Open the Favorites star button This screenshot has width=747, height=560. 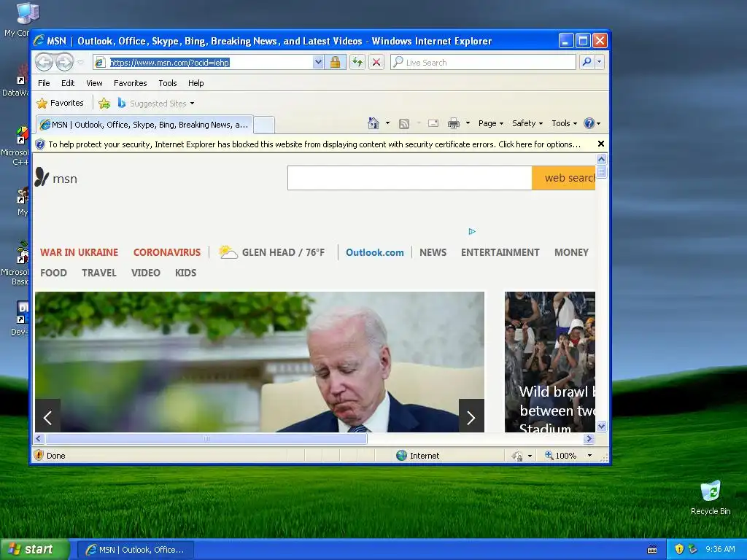(61, 103)
